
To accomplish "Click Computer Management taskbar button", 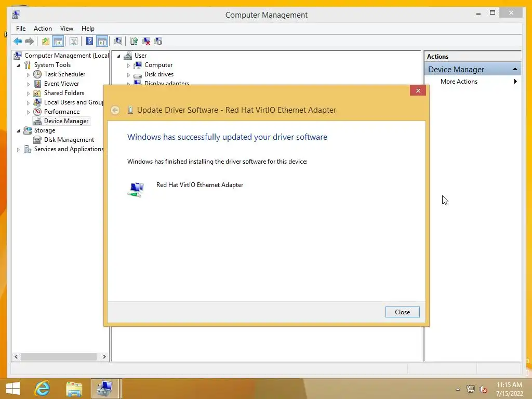I will pos(105,389).
